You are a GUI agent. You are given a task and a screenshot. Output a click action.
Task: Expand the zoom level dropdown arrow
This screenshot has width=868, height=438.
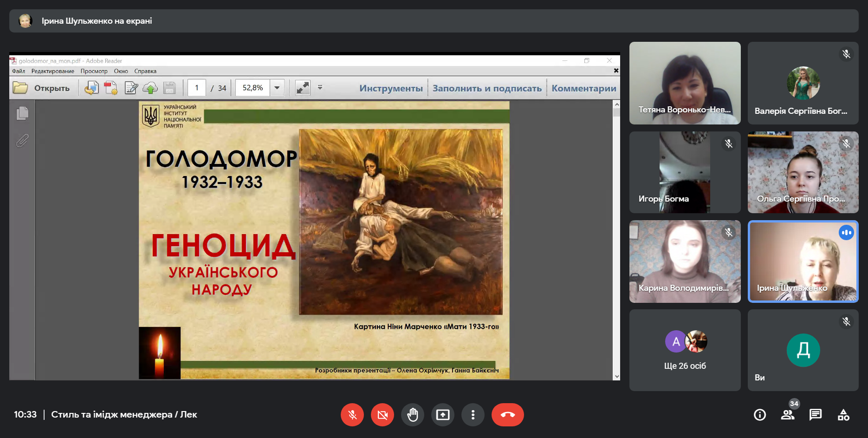click(x=277, y=88)
